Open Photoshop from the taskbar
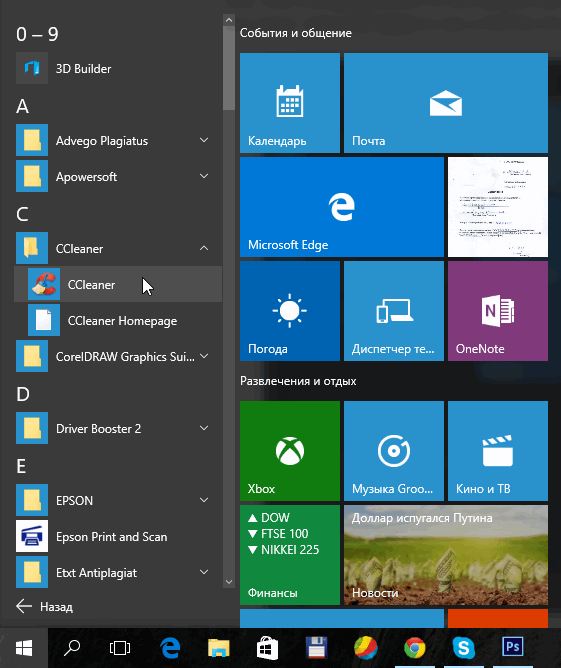 coord(512,648)
